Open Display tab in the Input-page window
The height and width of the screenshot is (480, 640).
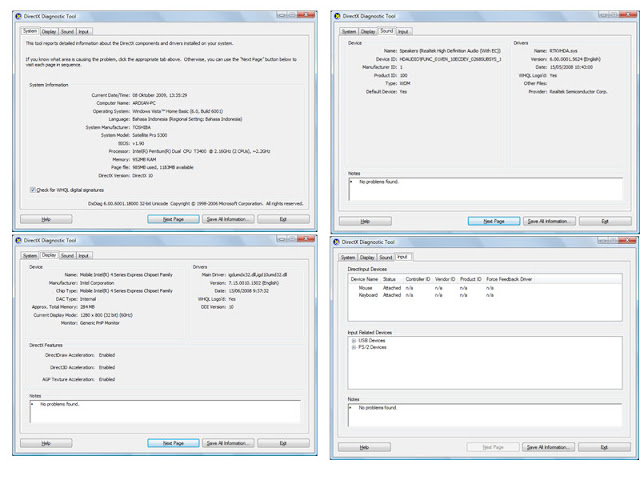pos(367,258)
